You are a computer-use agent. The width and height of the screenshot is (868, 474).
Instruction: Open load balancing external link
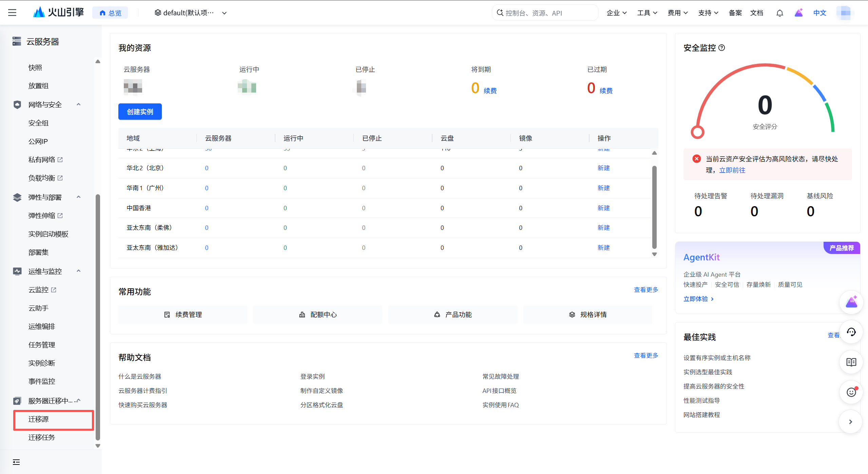(60, 178)
